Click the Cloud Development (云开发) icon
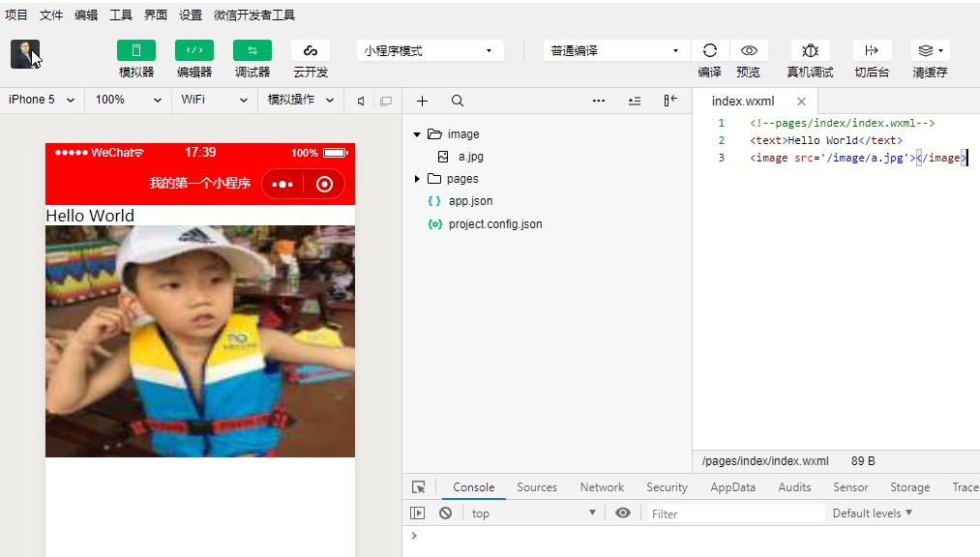980x557 pixels. [310, 50]
